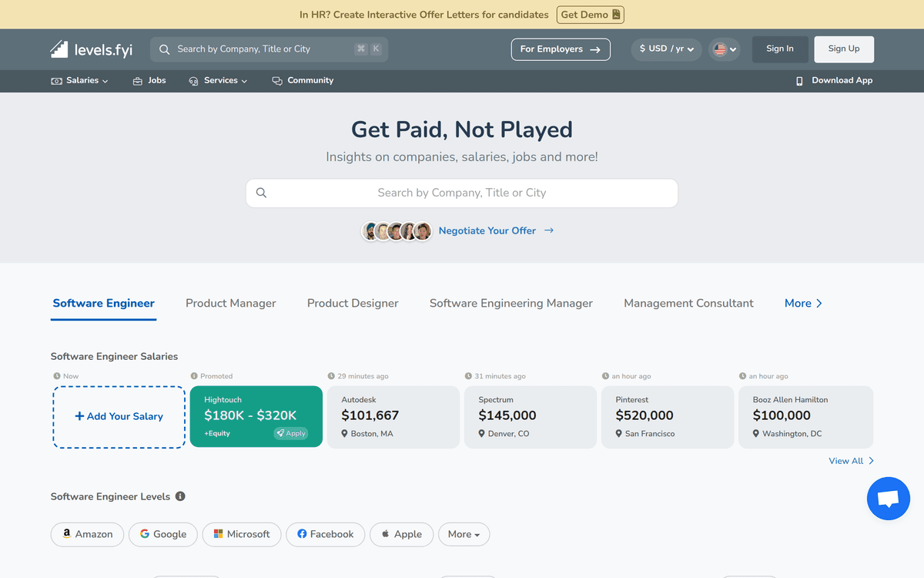Image resolution: width=924 pixels, height=578 pixels.
Task: Click the Sign Up button
Action: point(843,49)
